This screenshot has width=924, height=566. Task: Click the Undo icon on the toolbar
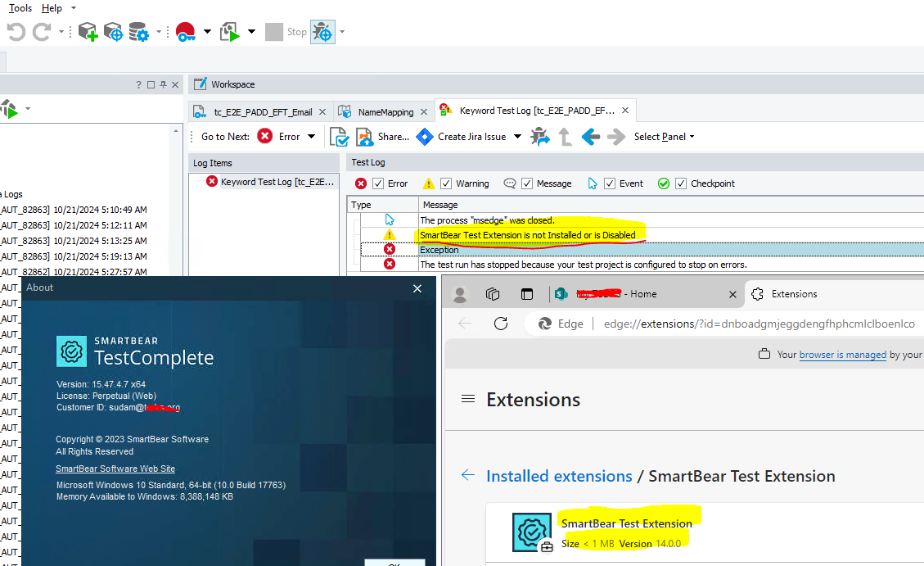[15, 30]
